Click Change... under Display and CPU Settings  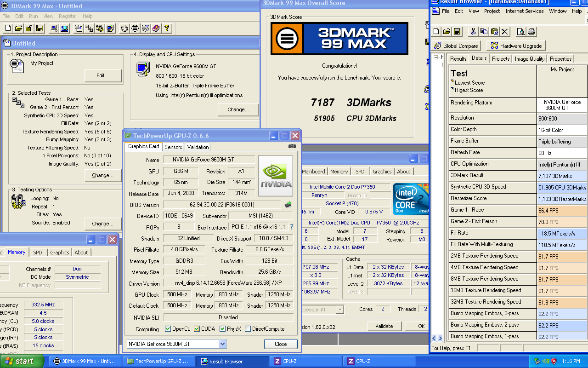(x=238, y=109)
